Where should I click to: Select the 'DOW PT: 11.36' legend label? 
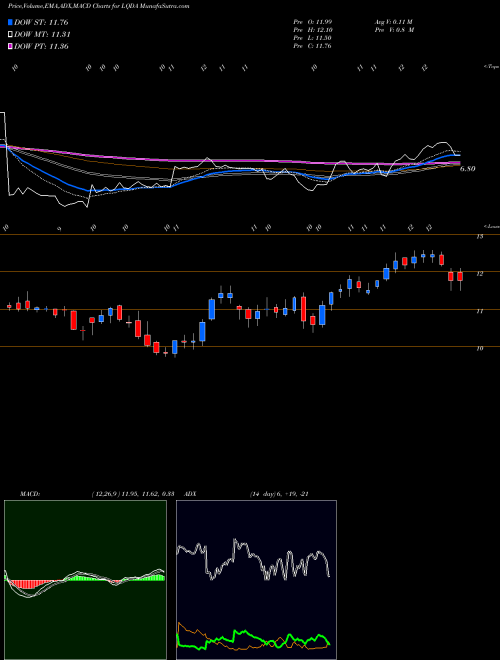coord(41,46)
